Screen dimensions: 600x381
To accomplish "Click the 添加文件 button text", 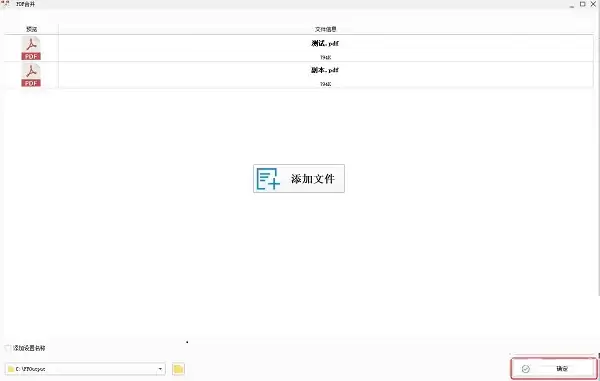I will pos(313,179).
